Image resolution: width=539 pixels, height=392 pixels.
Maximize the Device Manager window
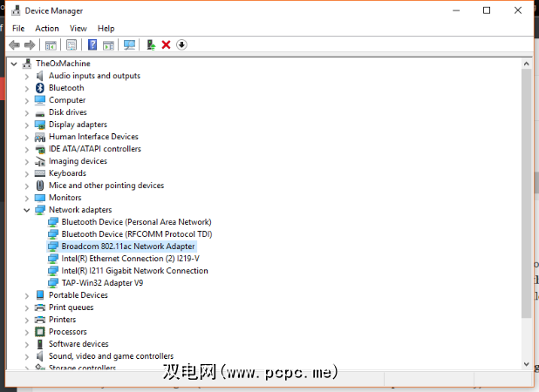coord(487,10)
